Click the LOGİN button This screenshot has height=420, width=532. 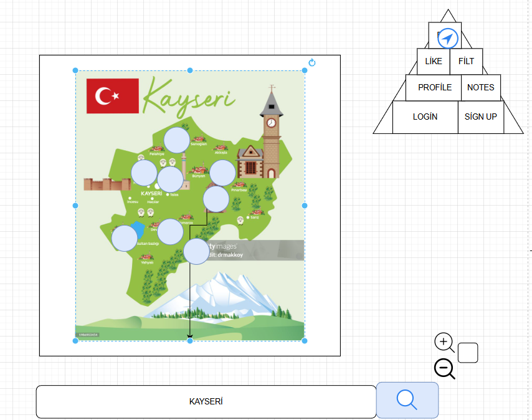(x=425, y=117)
